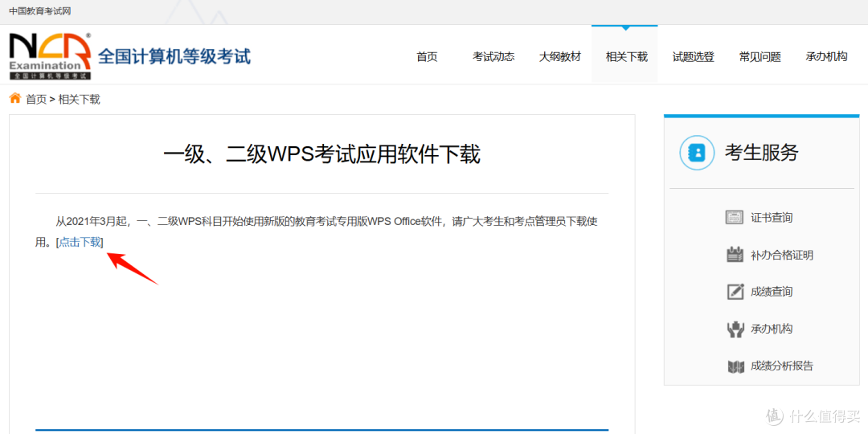
Task: Click the orange home icon in breadcrumb
Action: coord(15,99)
